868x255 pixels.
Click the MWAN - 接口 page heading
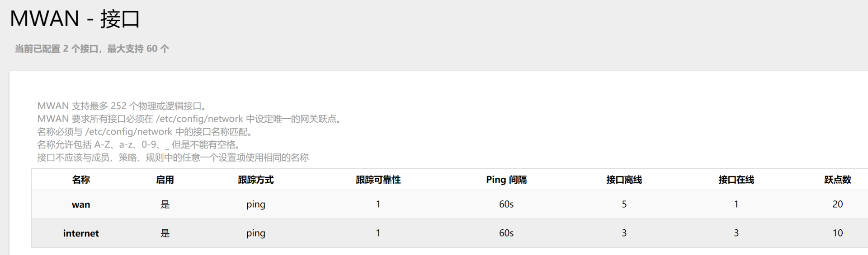coord(75,19)
